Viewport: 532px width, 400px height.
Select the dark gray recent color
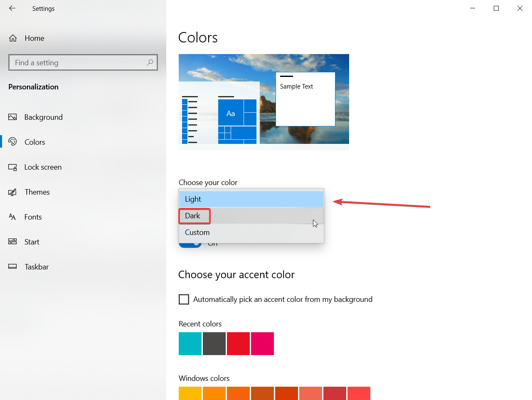214,343
